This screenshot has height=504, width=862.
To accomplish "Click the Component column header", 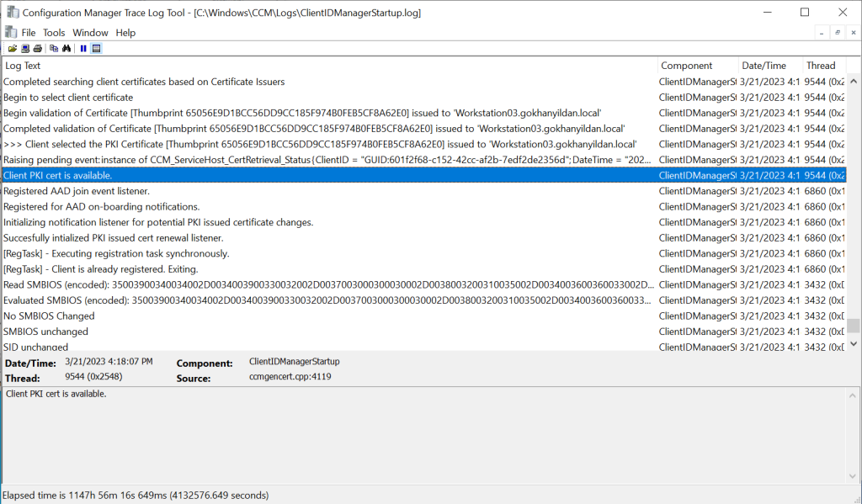I will [698, 66].
